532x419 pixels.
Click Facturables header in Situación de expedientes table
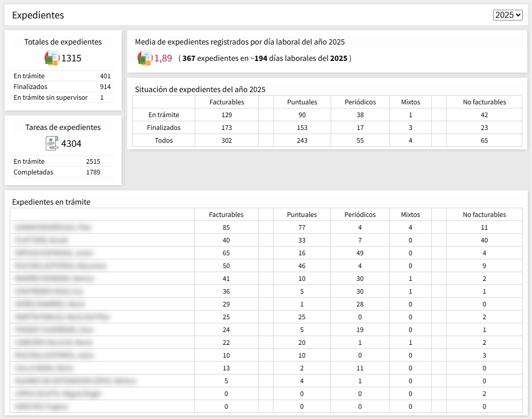[x=226, y=102]
